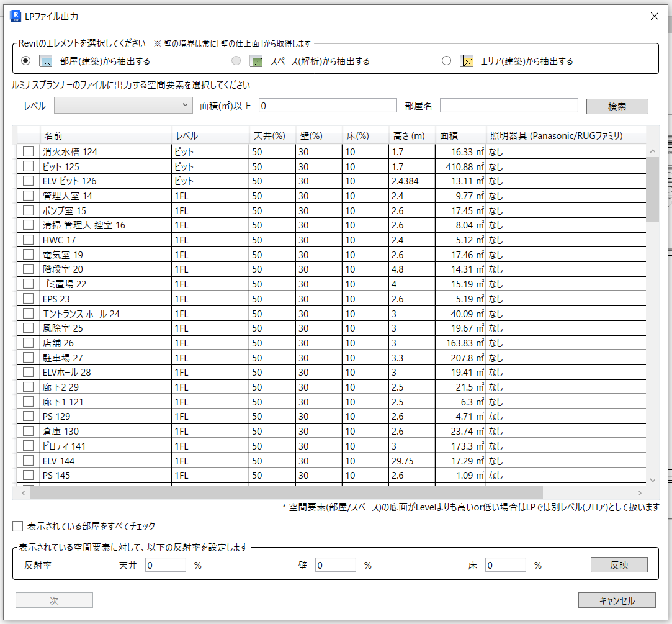Screen dimensions: 672x624
Task: Click the キャンセル button
Action: coord(616,600)
